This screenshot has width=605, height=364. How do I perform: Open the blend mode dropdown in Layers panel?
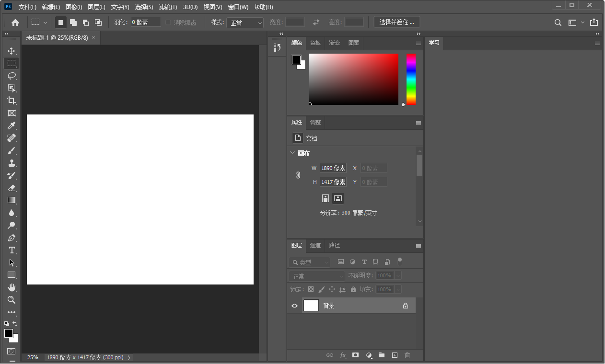[316, 275]
